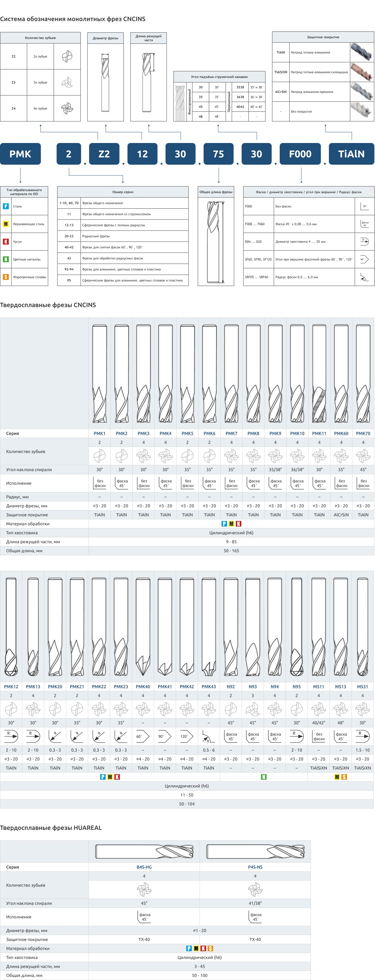Viewport: 375px width, 980px height.
Task: Click the four-flute icon under B4S-HG
Action: 144,889
